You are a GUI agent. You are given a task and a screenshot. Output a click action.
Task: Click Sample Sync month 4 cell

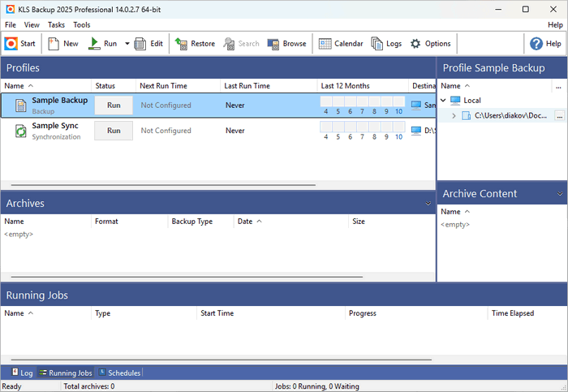[326, 127]
